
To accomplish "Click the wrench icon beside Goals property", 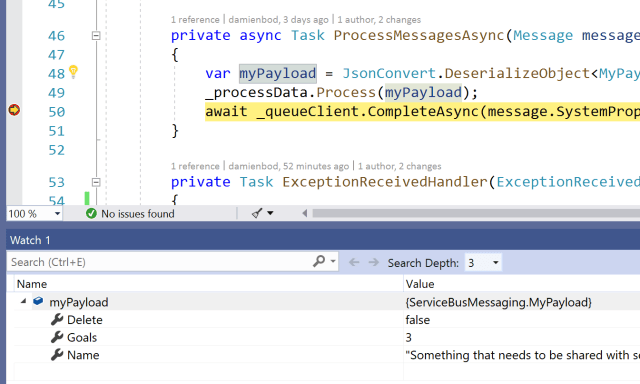I will click(x=57, y=337).
